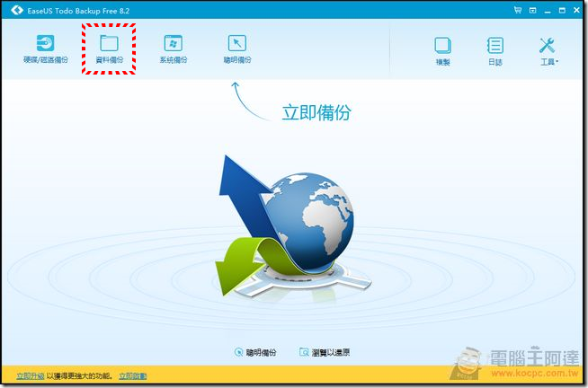The image size is (588, 388).
Task: Close the EaseUS Todo Backup window
Action: (576, 10)
